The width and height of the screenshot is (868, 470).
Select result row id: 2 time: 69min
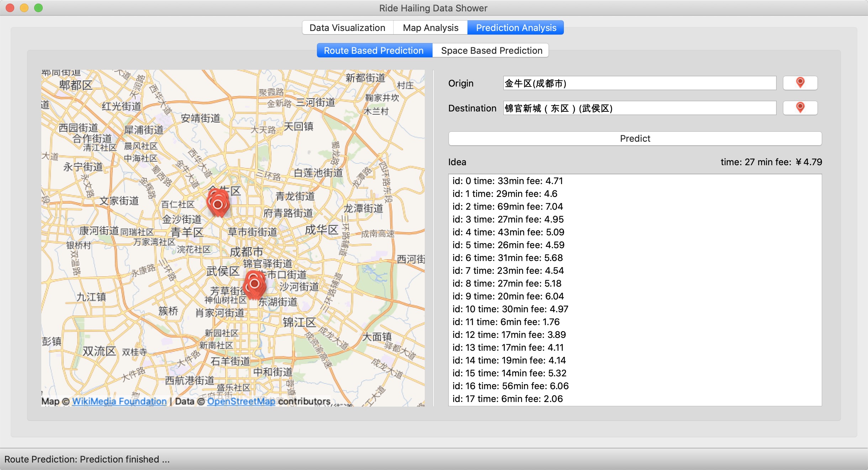pyautogui.click(x=508, y=207)
